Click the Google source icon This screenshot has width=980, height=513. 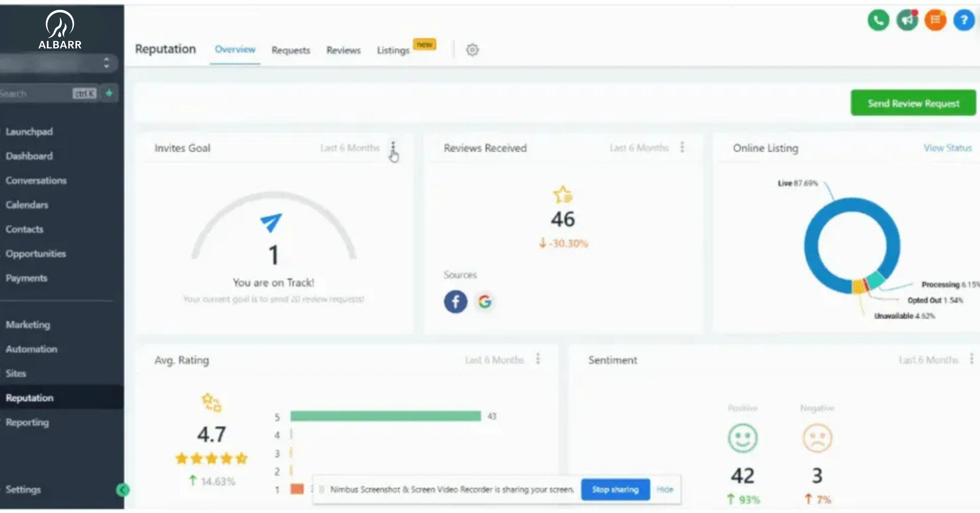tap(485, 302)
